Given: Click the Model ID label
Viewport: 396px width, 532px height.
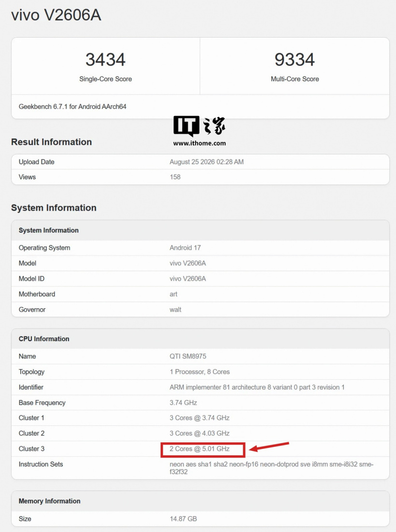Looking at the screenshot, I should 31,278.
